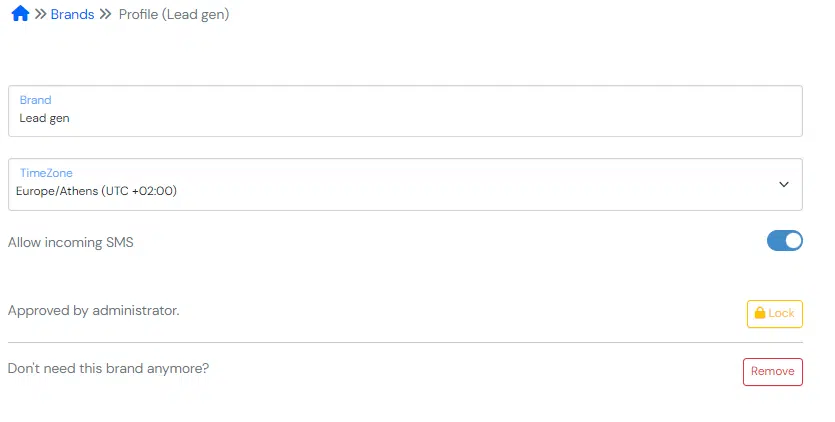
Task: Disable the Allow incoming SMS switch
Action: (x=784, y=241)
